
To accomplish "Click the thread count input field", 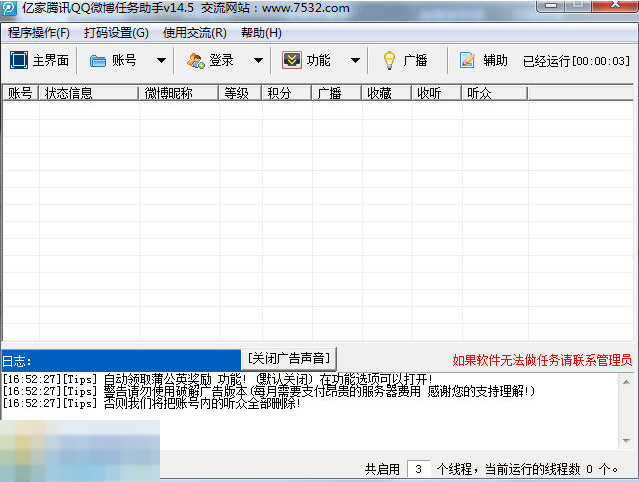I will [x=419, y=468].
